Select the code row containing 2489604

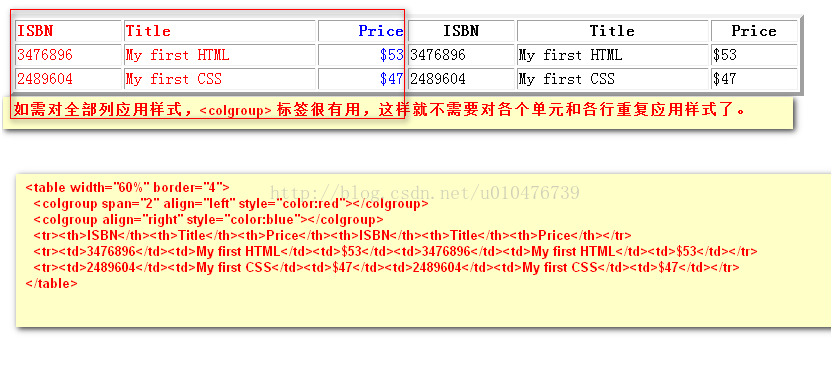(x=386, y=268)
